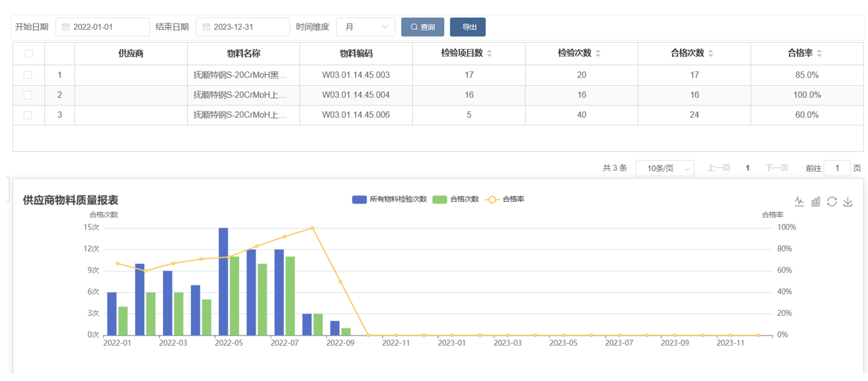Click material code W03.01.14.45.006
The width and height of the screenshot is (868, 381).
356,115
